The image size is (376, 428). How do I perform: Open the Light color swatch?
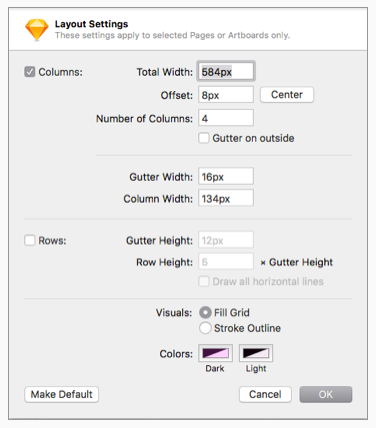(x=256, y=353)
